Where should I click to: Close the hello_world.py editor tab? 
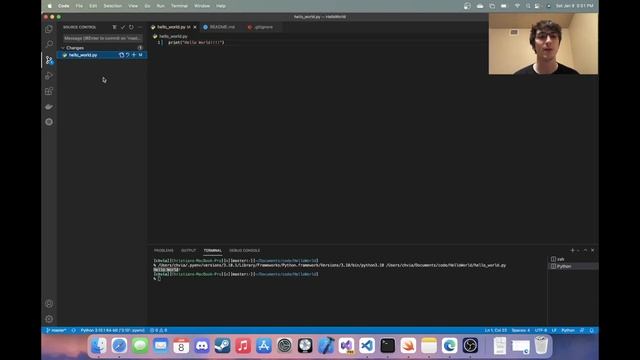[x=195, y=27]
